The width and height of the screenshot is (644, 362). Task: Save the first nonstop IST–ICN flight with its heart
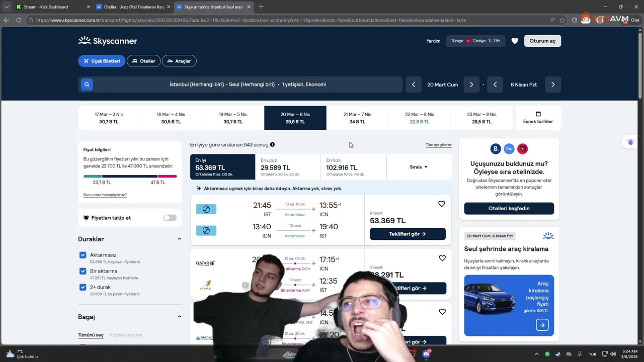point(442,204)
